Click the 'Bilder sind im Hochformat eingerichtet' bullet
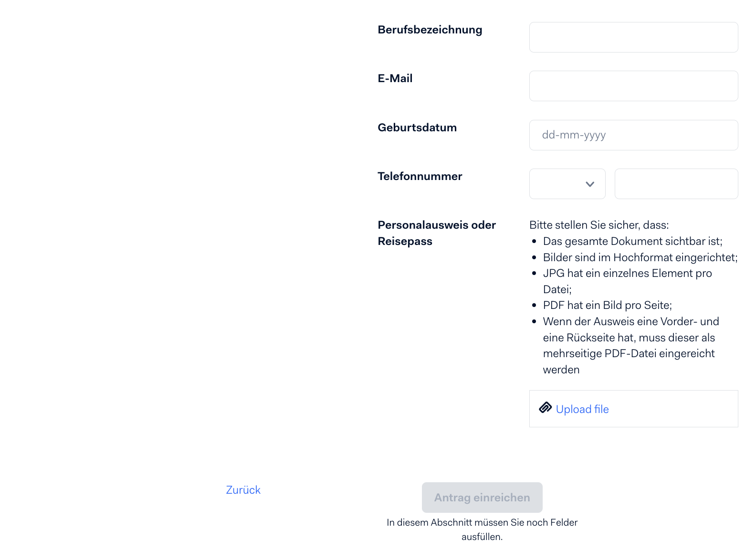Viewport: 756px width, 551px height. point(640,257)
